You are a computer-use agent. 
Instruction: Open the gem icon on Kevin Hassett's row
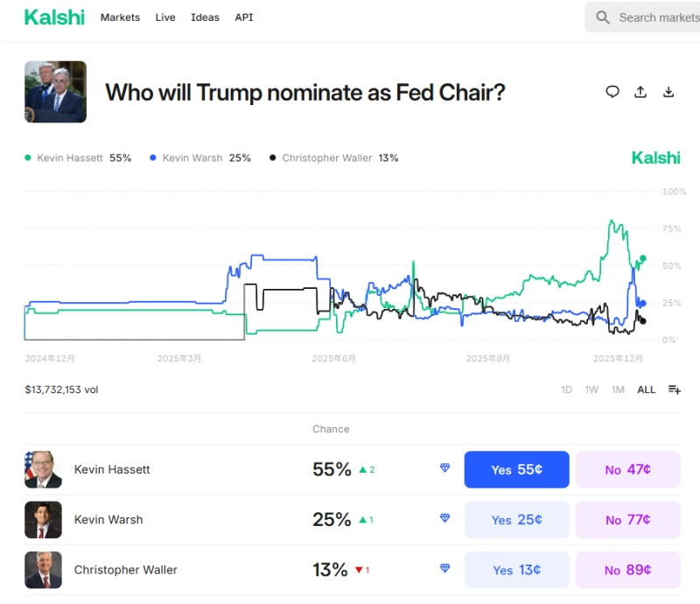pyautogui.click(x=444, y=468)
